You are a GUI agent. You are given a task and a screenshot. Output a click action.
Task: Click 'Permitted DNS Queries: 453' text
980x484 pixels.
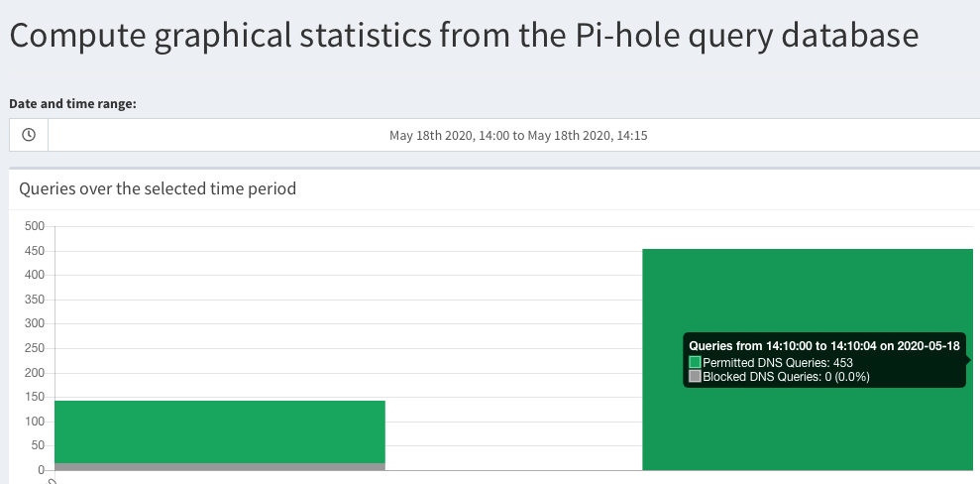[778, 363]
